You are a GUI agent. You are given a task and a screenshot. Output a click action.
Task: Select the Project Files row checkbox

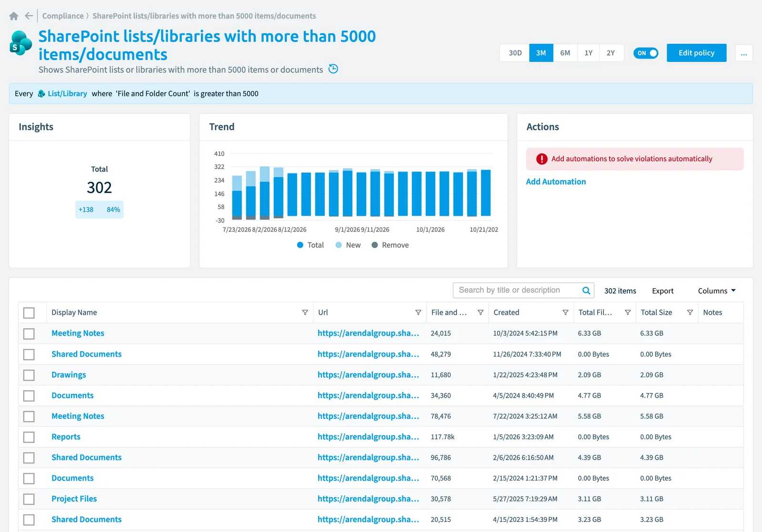pyautogui.click(x=29, y=499)
